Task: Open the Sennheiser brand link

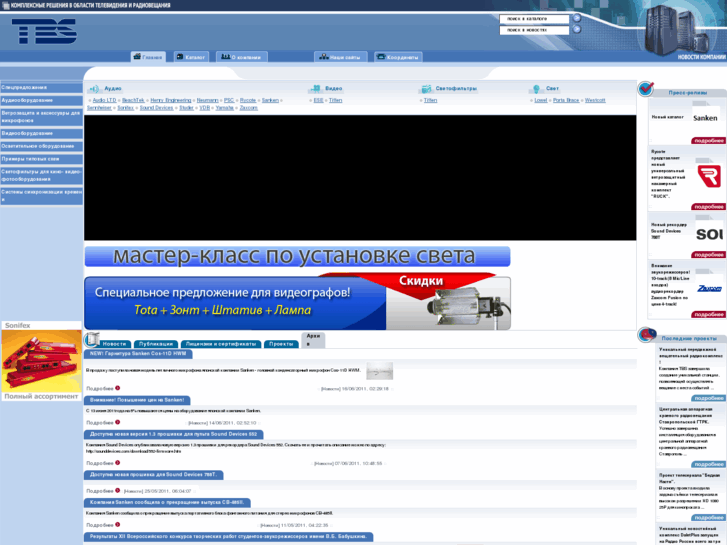Action: [99, 108]
